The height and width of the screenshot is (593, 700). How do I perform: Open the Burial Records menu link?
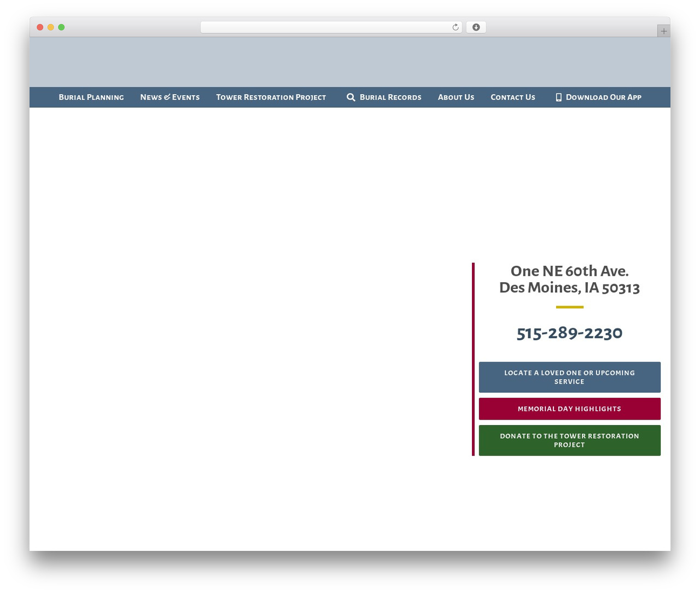coord(390,97)
